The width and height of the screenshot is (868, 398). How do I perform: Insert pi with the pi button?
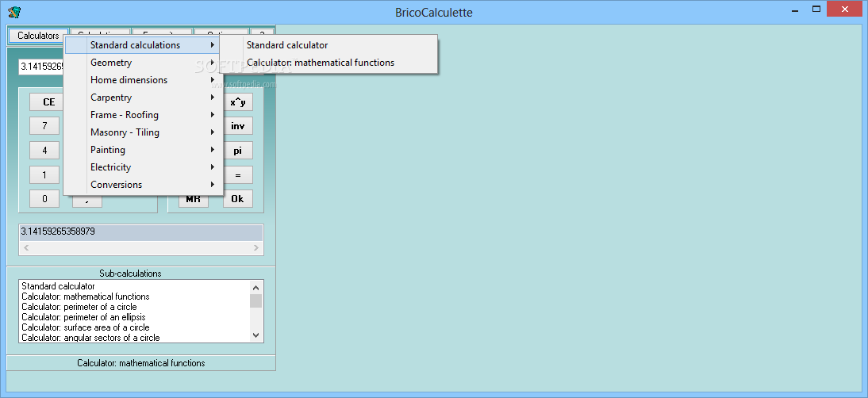pyautogui.click(x=238, y=151)
